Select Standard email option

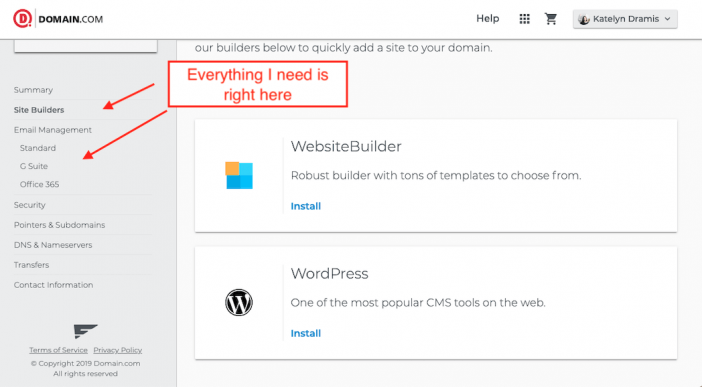pos(38,148)
